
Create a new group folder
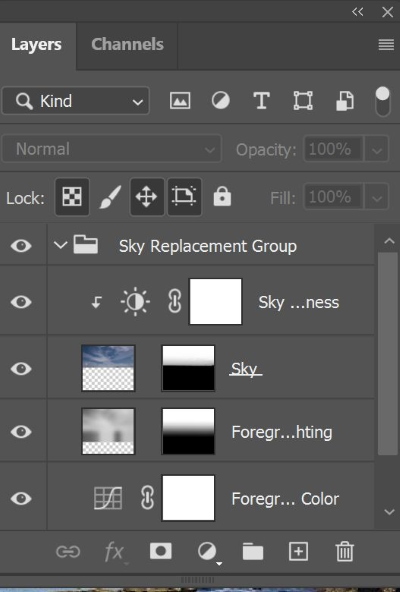tap(253, 552)
